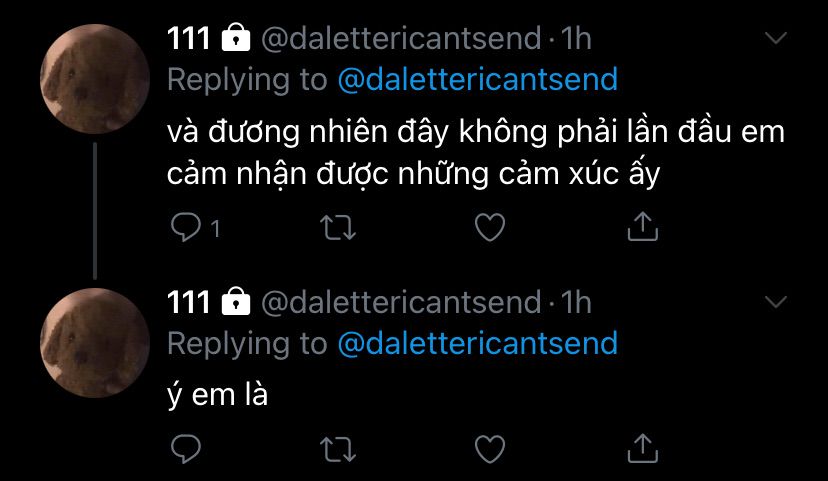The width and height of the screenshot is (828, 481).
Task: Share the 'ý em là' tweet
Action: click(x=643, y=448)
